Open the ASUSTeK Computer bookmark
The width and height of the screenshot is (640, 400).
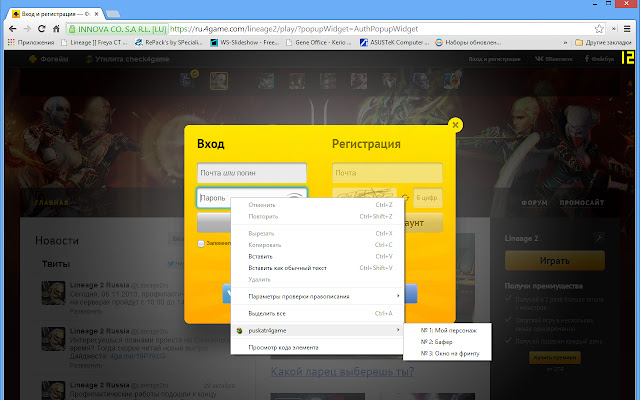coord(394,42)
